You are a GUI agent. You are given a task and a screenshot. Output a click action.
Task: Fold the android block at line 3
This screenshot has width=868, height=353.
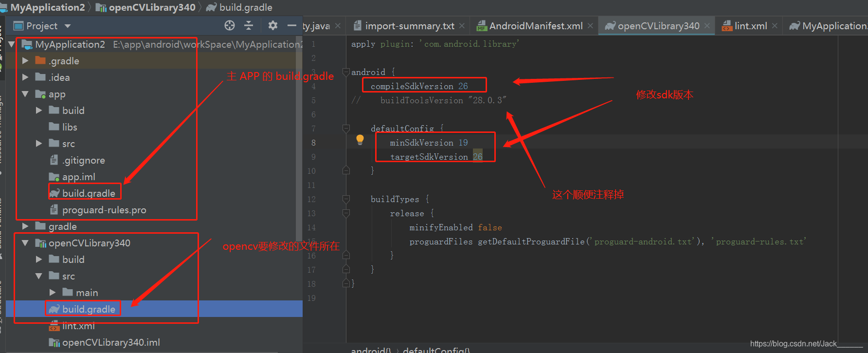pos(346,72)
